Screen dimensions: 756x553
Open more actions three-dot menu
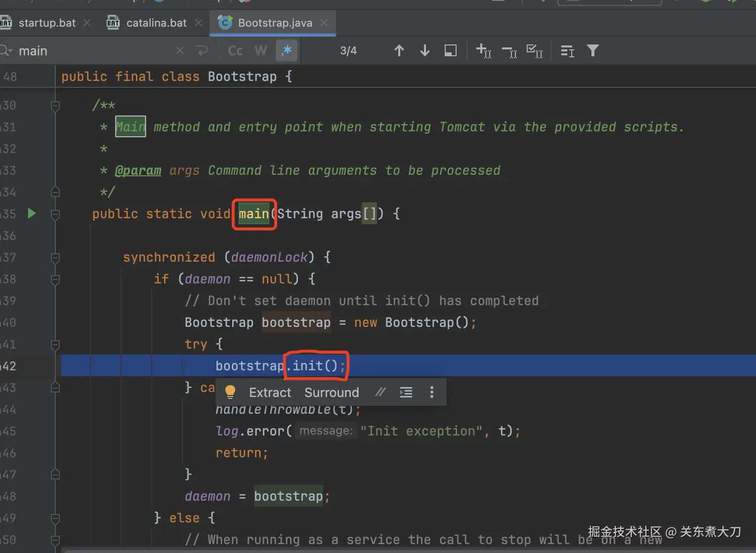pyautogui.click(x=432, y=392)
